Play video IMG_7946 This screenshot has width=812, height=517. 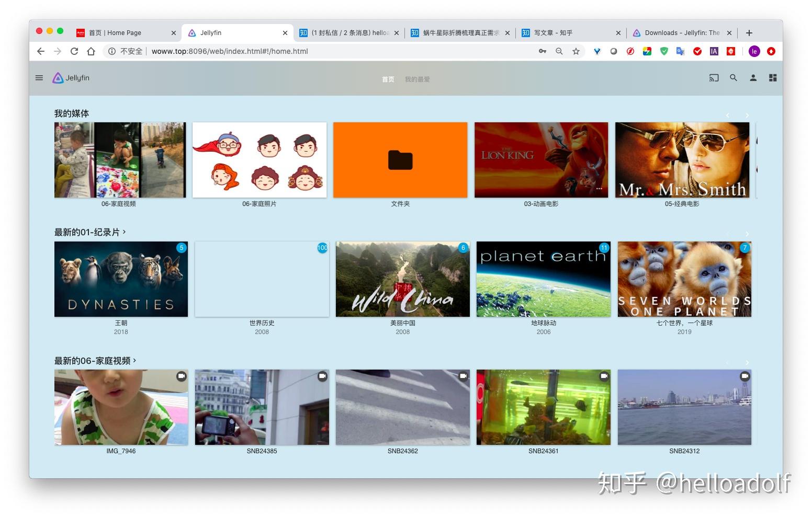121,407
